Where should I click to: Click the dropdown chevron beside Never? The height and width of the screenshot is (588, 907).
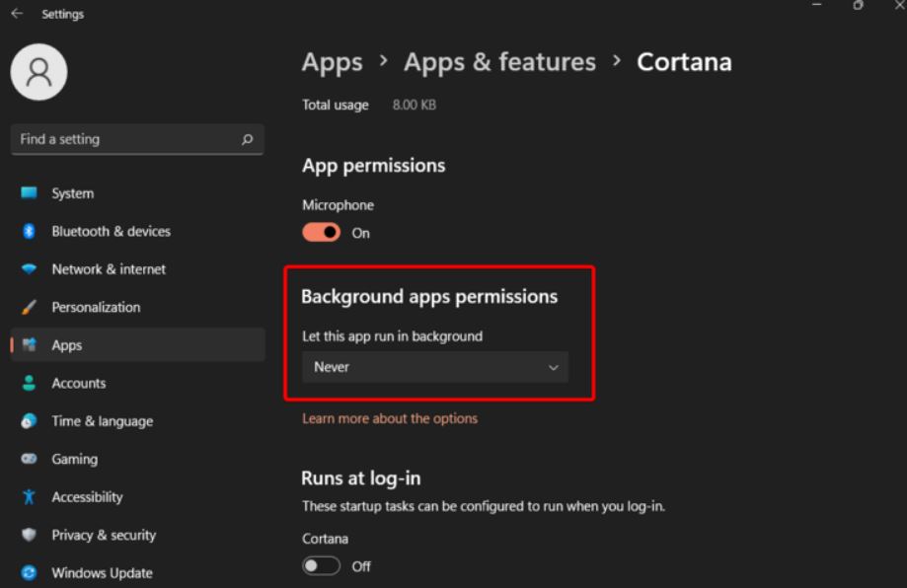point(554,368)
